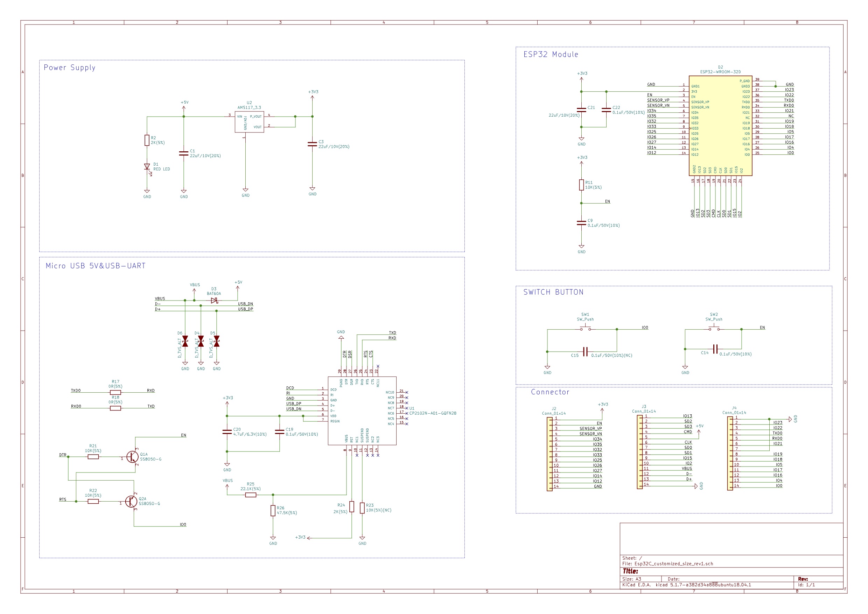Click the RED LED symbol D1
This screenshot has height=614, width=868.
pyautogui.click(x=147, y=166)
